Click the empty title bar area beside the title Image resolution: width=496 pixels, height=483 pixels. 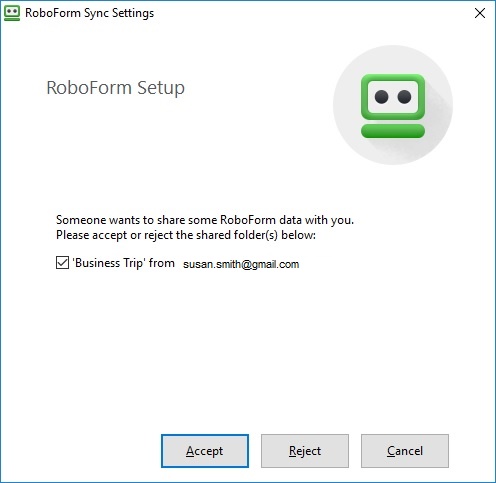[x=310, y=13]
